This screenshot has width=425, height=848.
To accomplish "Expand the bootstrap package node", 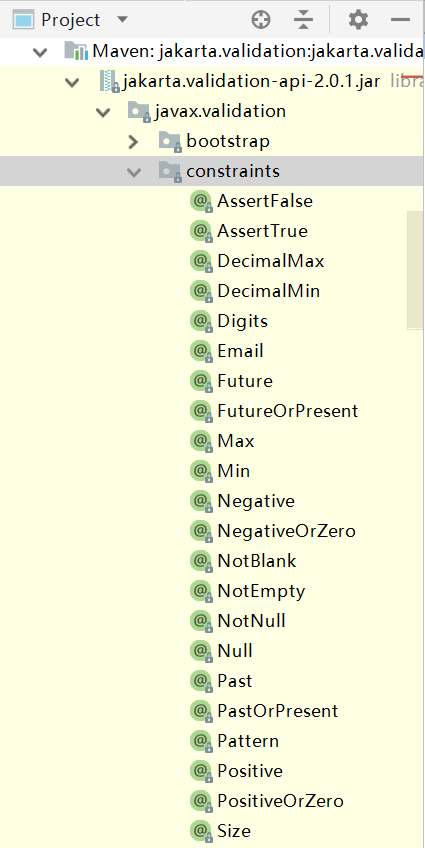I will (133, 142).
